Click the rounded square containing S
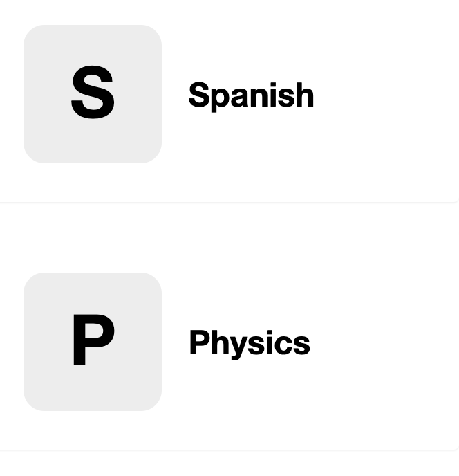 pos(93,94)
